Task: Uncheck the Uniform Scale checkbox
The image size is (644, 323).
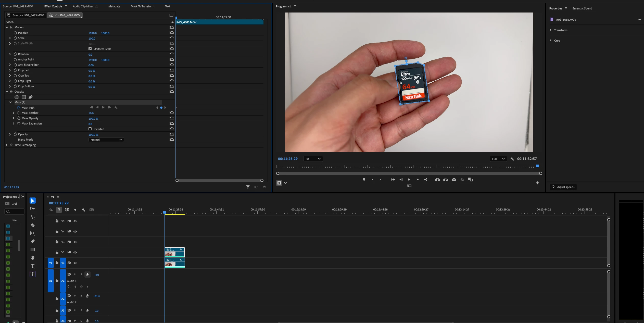Action: [x=90, y=49]
